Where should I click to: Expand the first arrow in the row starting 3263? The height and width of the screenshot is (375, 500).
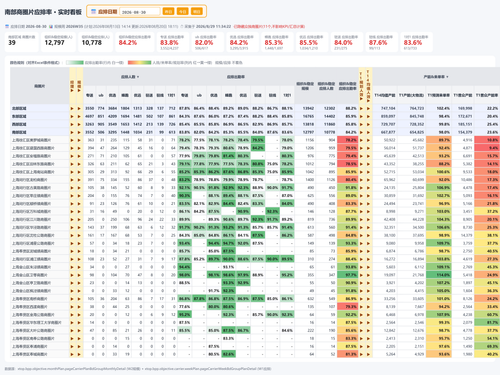(72, 124)
